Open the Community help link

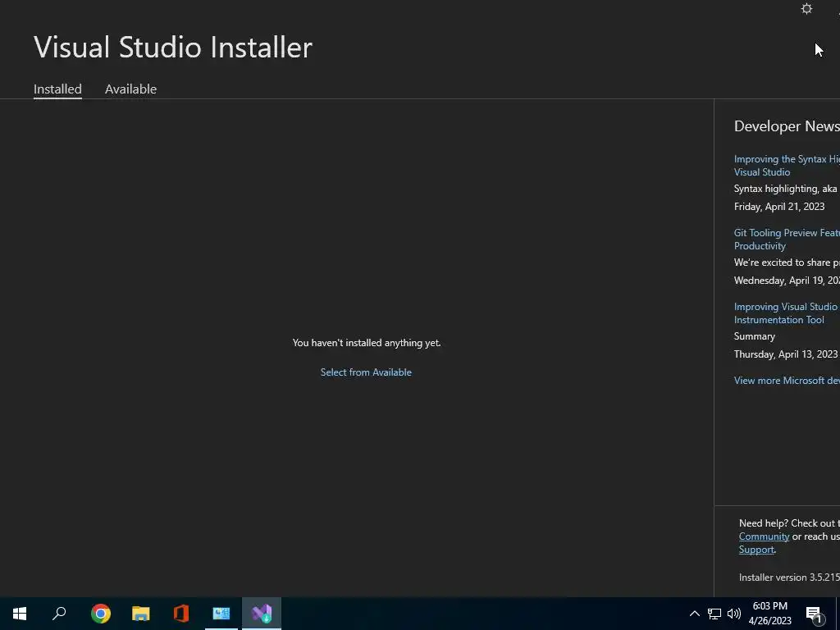pos(764,536)
